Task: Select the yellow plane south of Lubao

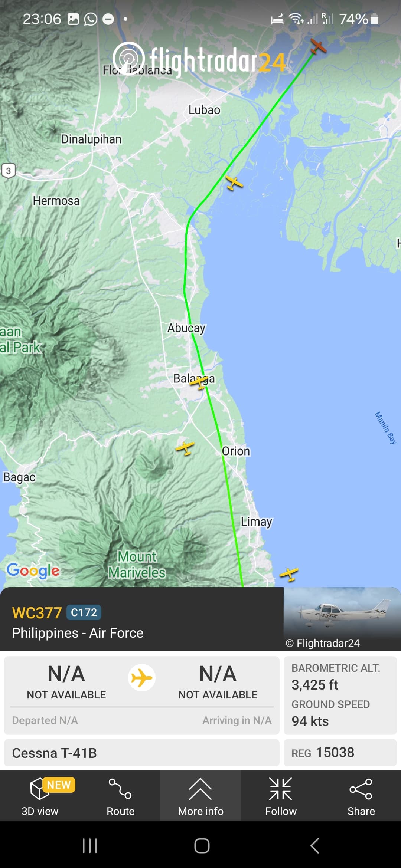Action: [234, 183]
